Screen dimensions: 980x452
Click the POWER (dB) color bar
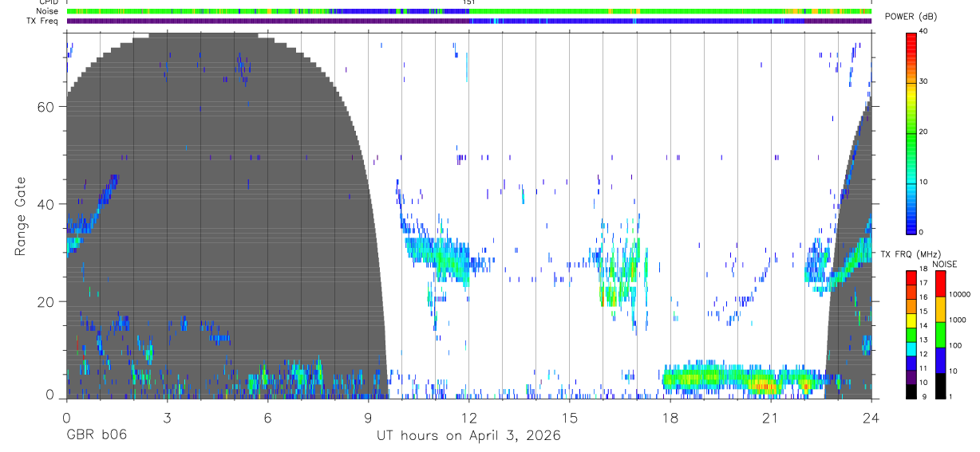click(x=911, y=132)
